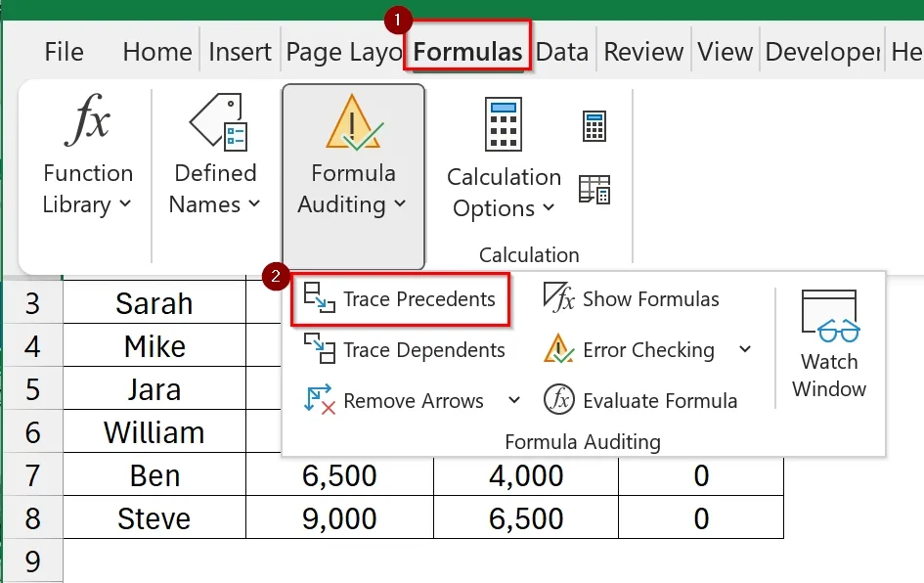The image size is (924, 583).
Task: Select row header 8
Action: pos(32,517)
